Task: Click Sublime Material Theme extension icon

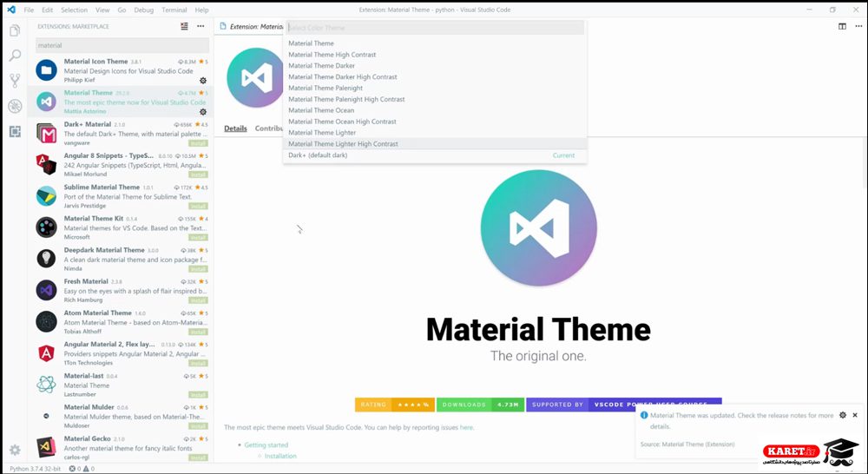Action: 47,196
